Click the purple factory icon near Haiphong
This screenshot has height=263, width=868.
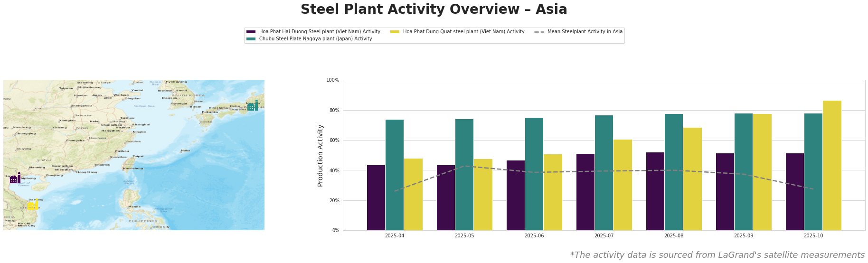coord(15,178)
